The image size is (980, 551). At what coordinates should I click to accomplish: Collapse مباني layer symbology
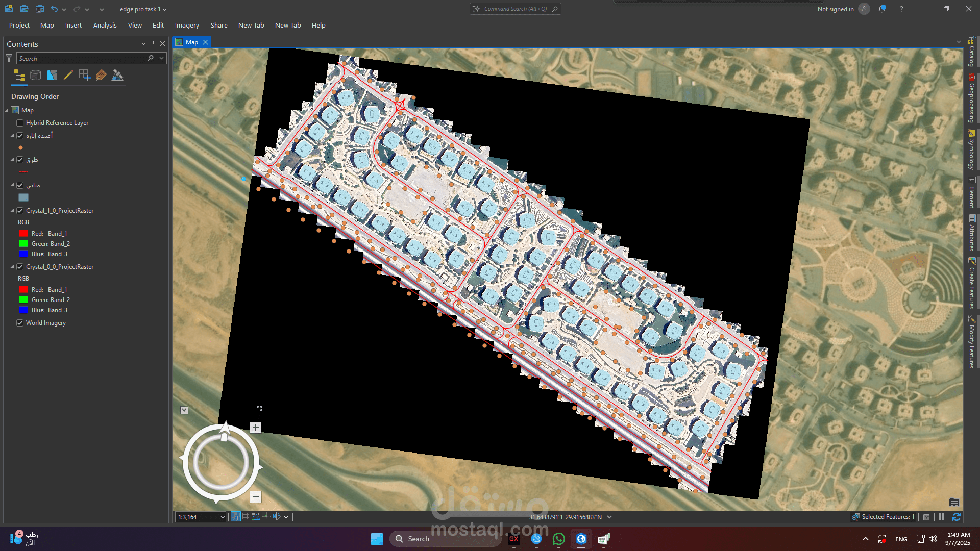12,185
